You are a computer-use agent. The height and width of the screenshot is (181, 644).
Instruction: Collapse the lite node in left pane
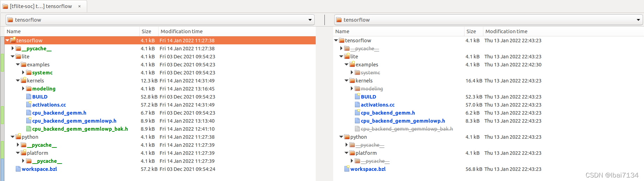13,56
